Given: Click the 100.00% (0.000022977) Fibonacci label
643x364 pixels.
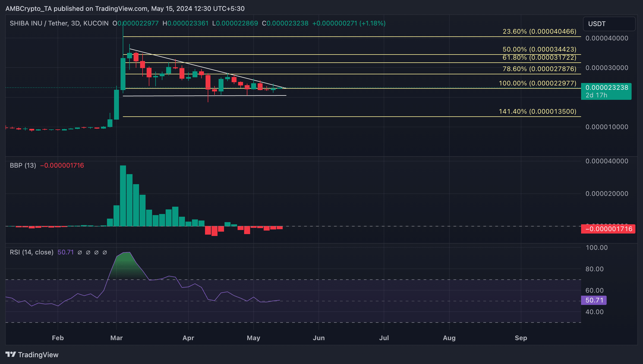Looking at the screenshot, I should [x=538, y=83].
